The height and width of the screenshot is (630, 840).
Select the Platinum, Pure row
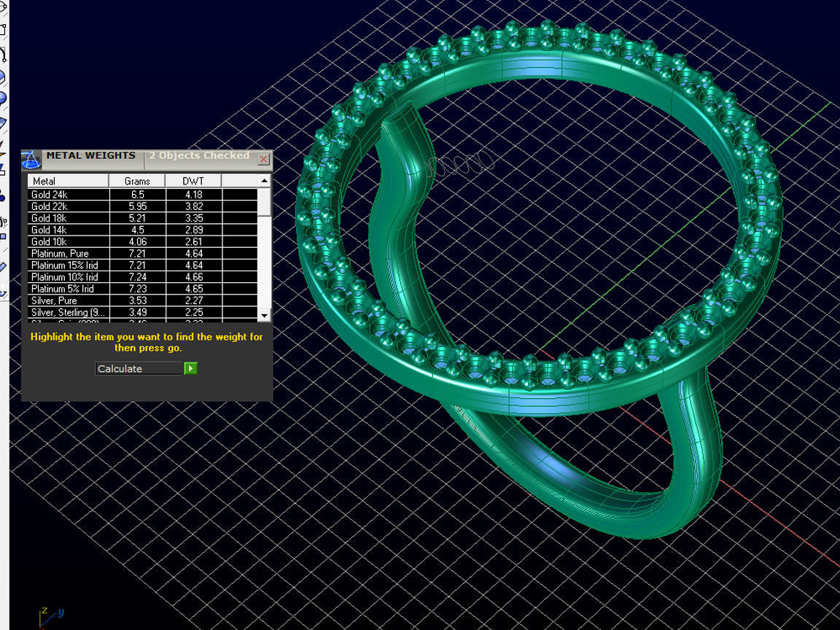142,254
